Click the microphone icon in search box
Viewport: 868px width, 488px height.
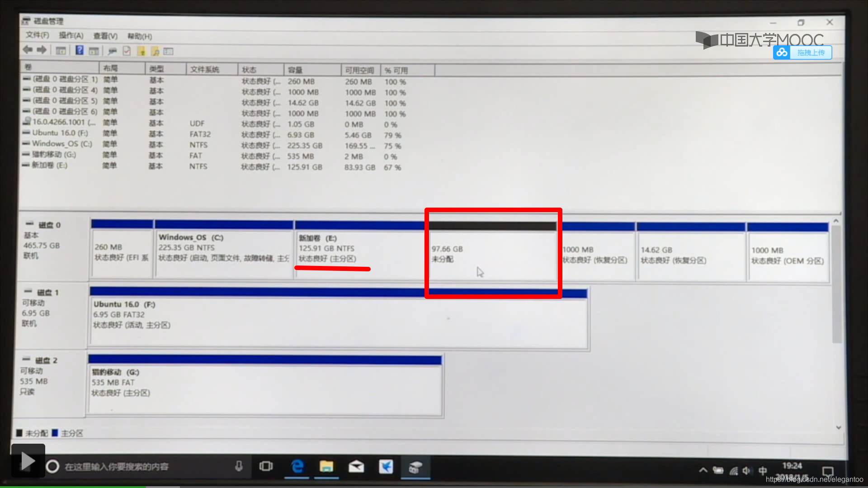point(239,466)
